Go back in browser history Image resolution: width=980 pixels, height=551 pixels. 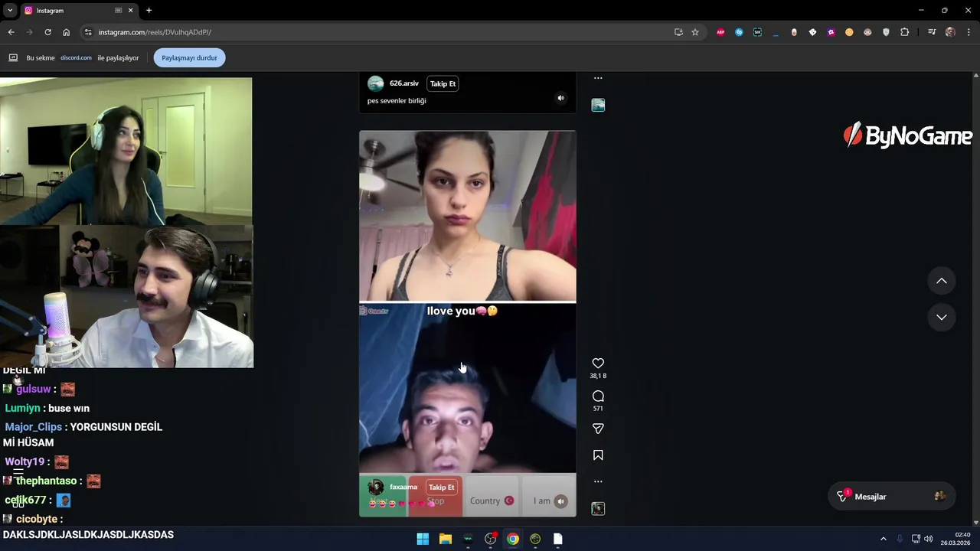pyautogui.click(x=11, y=32)
